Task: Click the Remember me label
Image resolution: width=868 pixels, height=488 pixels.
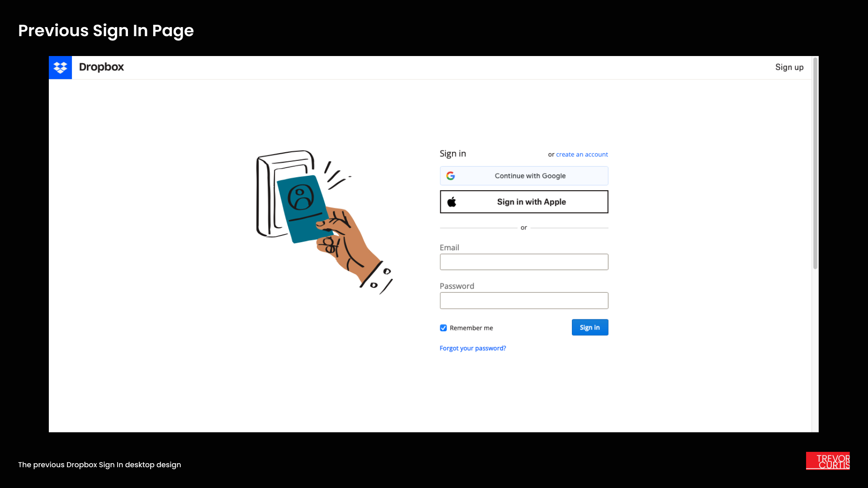Action: [471, 328]
